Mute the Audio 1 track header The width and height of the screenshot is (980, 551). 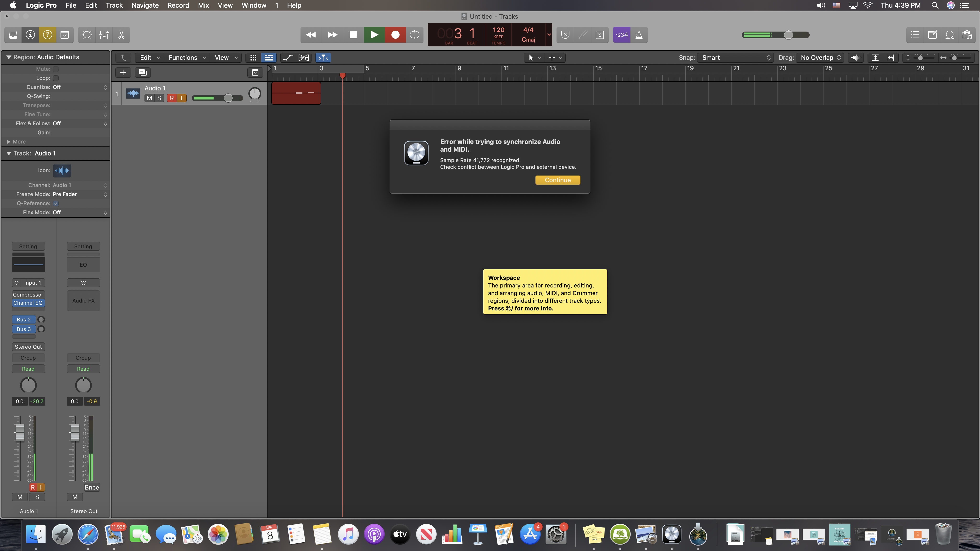(x=150, y=98)
